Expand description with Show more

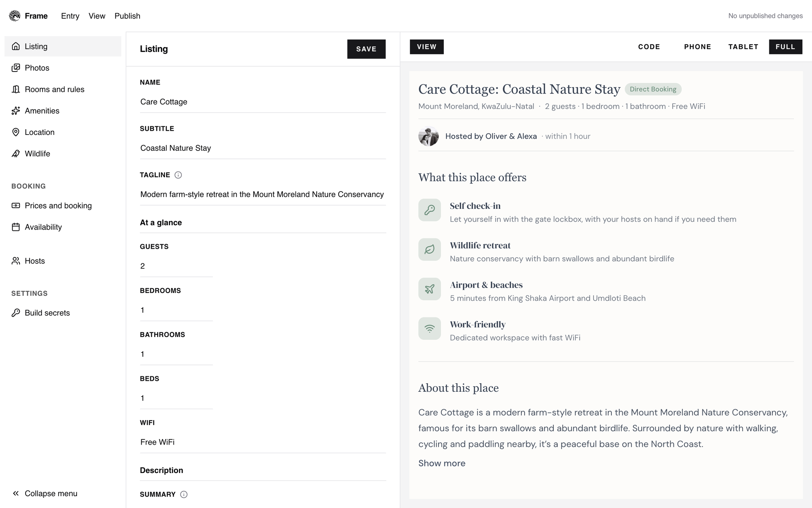click(x=442, y=463)
